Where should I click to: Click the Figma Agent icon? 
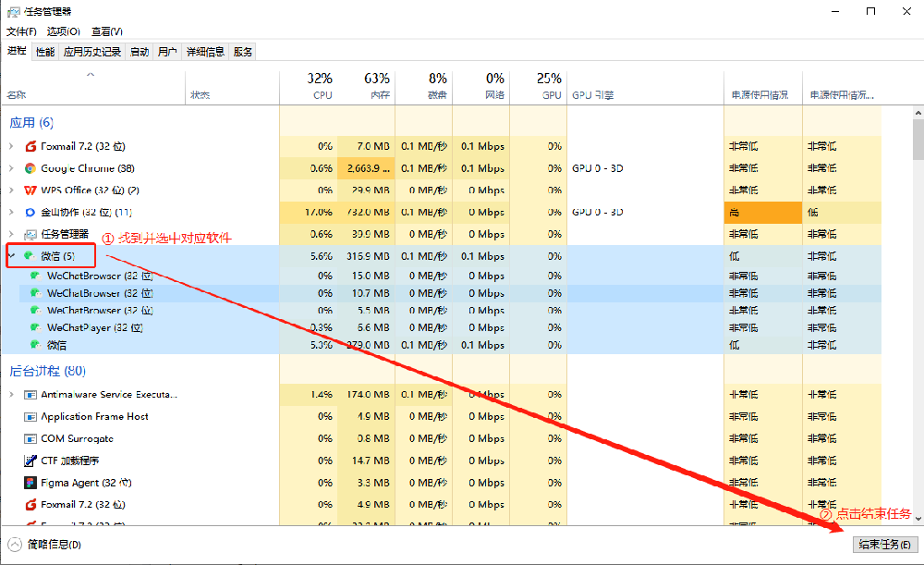30,483
